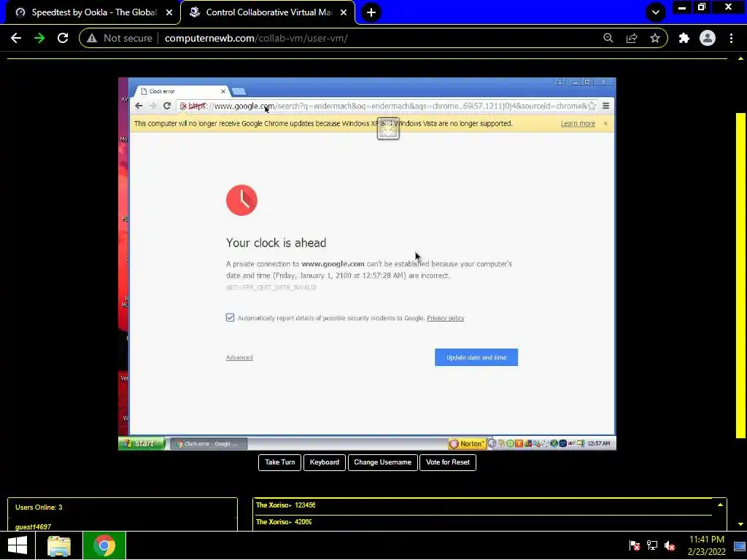Bookmark the collab-vm page with star

(655, 38)
